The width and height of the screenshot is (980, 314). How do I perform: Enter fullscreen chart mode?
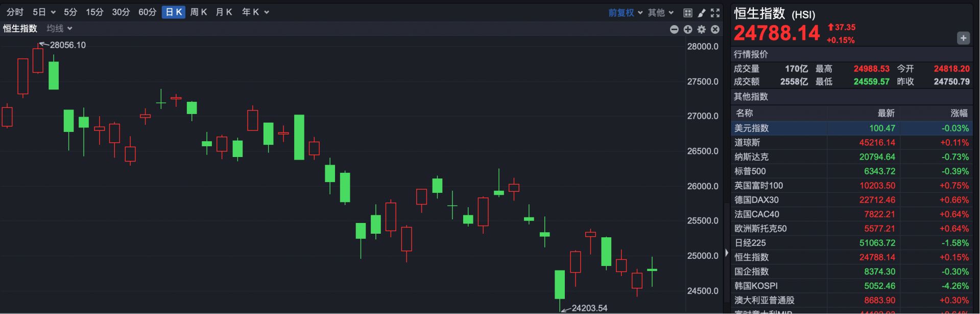[715, 13]
